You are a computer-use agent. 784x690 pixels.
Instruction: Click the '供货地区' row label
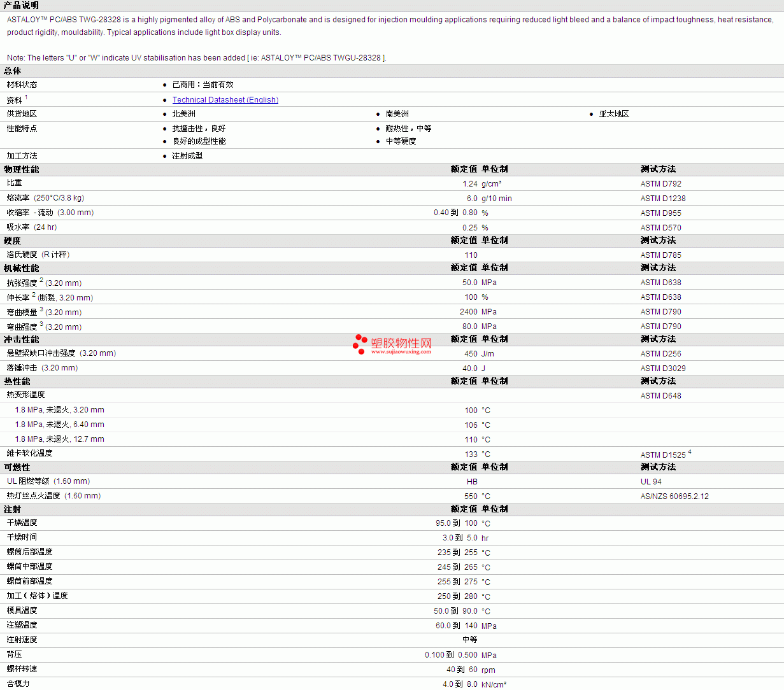coord(22,114)
